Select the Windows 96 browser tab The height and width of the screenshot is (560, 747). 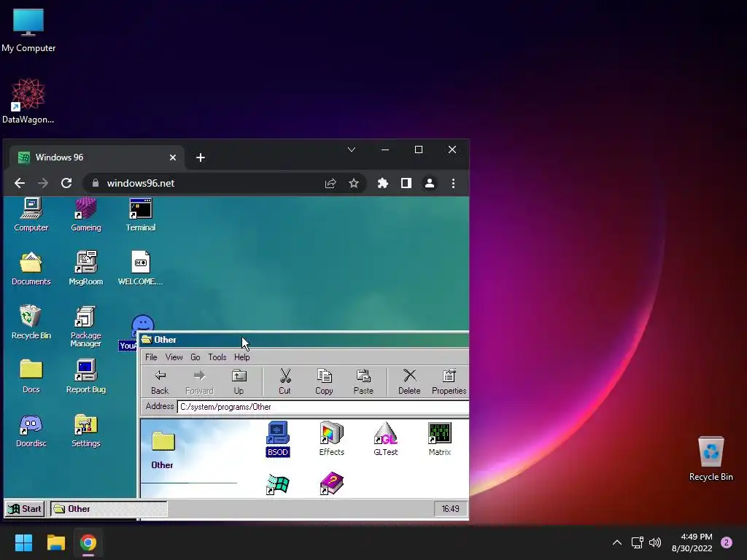point(97,157)
